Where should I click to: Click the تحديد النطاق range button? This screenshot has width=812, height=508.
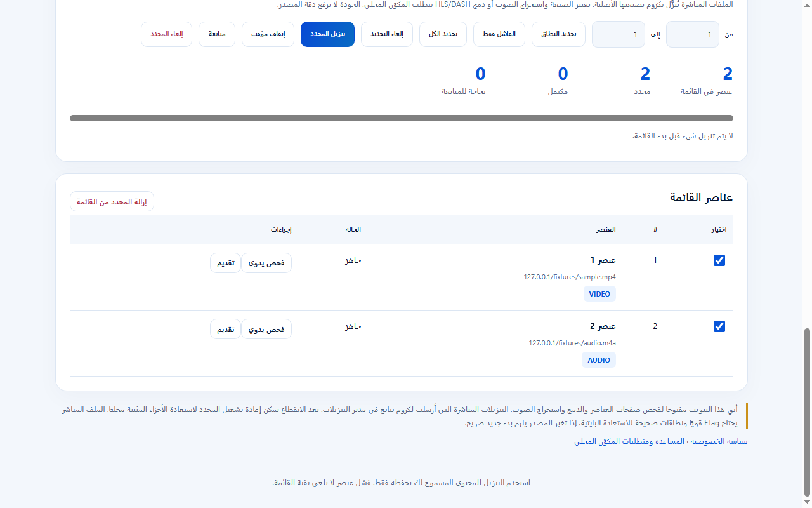pyautogui.click(x=559, y=34)
